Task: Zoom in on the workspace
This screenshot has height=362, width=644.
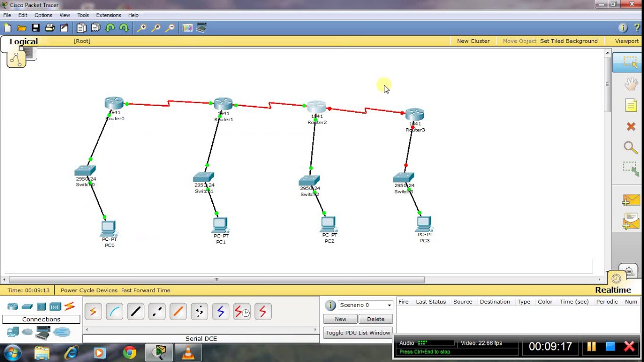Action: 141,28
